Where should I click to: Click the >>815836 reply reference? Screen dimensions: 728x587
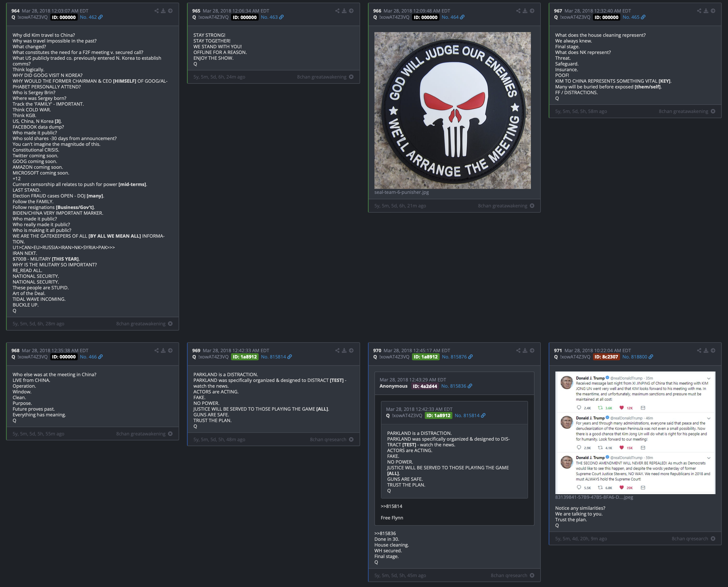click(x=385, y=533)
